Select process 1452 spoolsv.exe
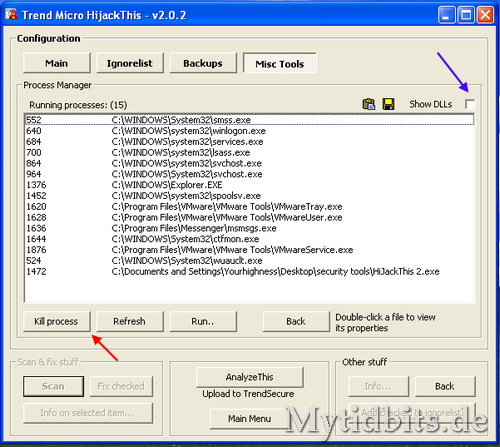Image resolution: width=500 pixels, height=447 pixels. [250, 196]
